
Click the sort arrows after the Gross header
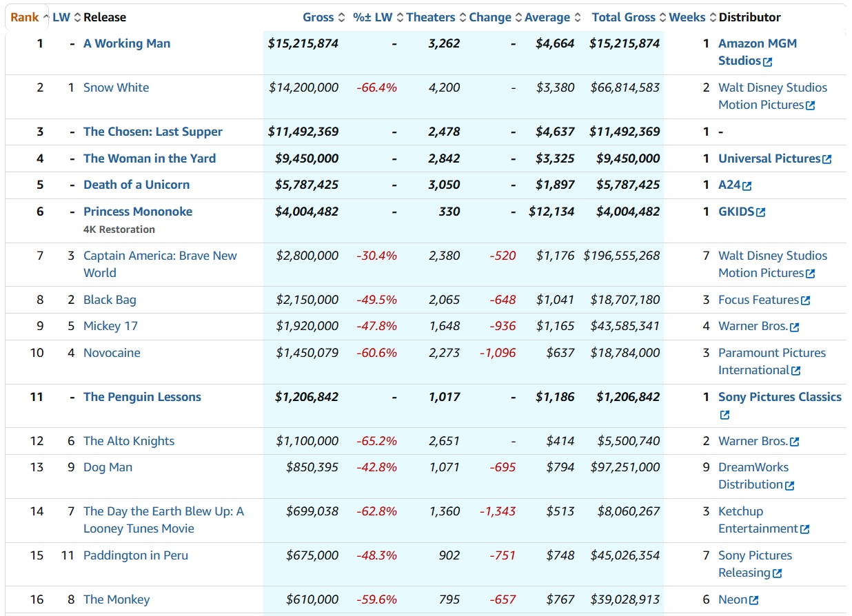341,17
